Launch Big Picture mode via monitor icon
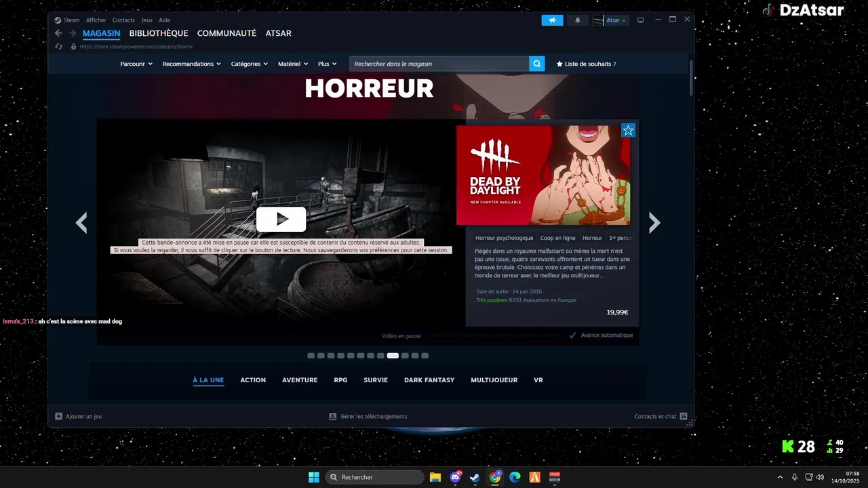868x488 pixels. click(640, 20)
